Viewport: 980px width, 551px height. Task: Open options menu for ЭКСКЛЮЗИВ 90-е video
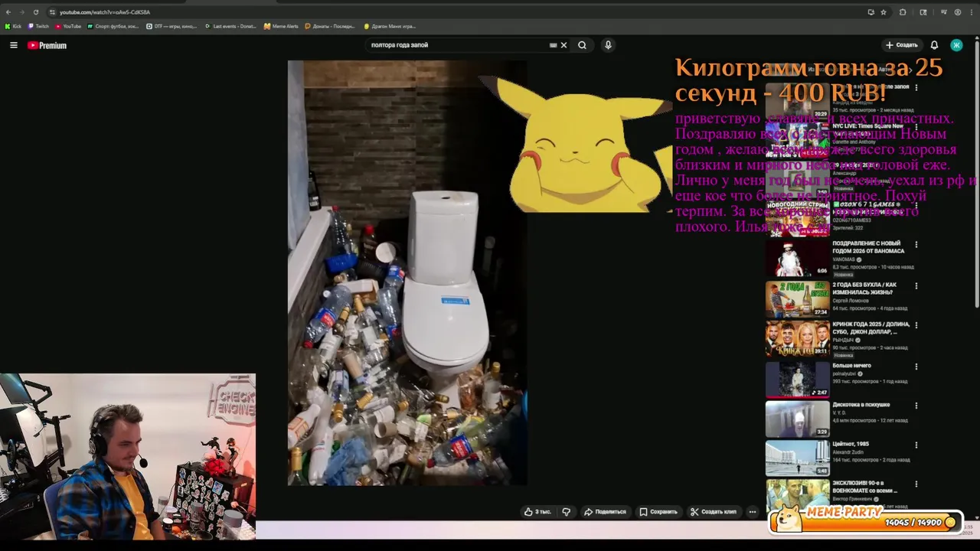coord(916,484)
